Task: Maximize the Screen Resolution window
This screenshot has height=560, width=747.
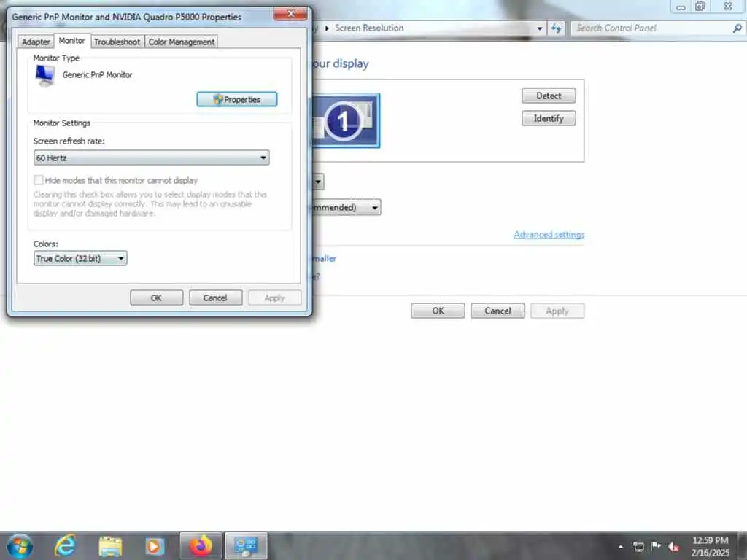Action: [x=700, y=6]
